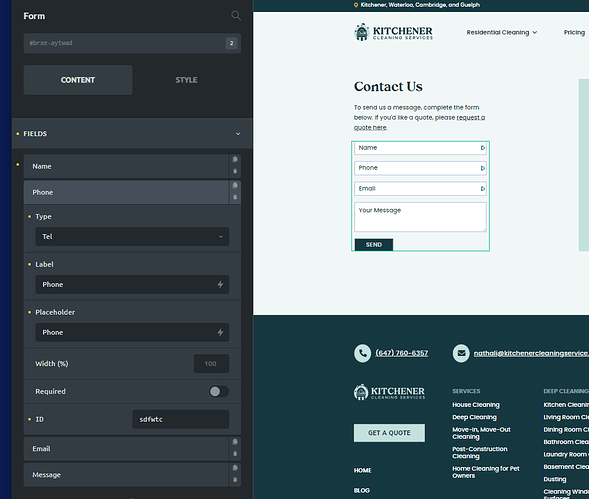Image resolution: width=589 pixels, height=499 pixels.
Task: Click the Your Message textarea in the preview
Action: coord(420,217)
